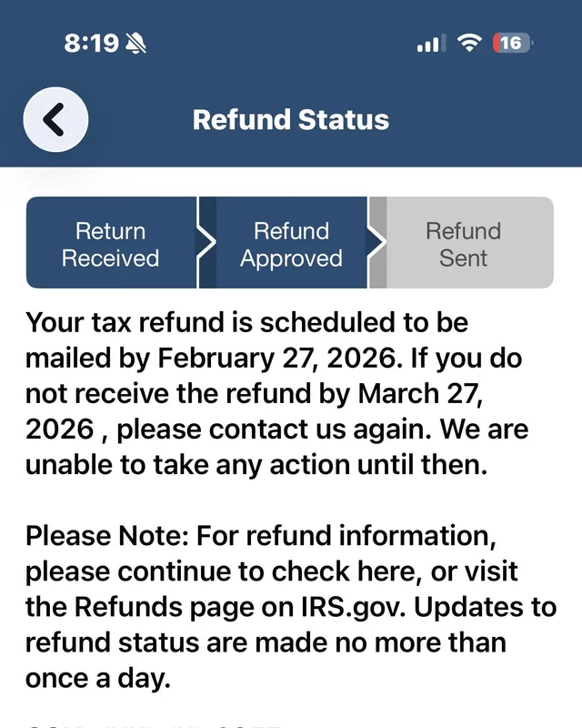Tap the greyed-out Refund Sent step
The image size is (582, 728).
[463, 244]
